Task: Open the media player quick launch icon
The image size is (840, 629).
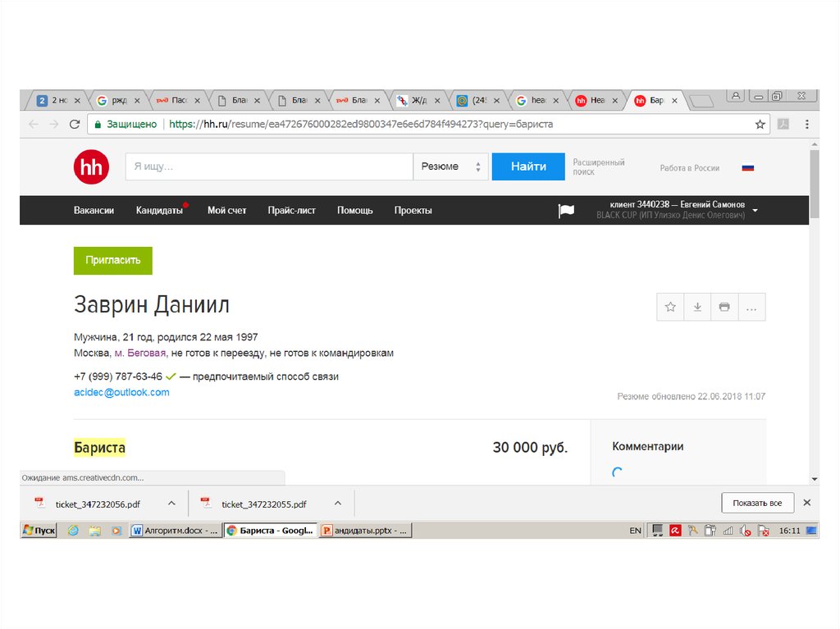Action: point(116,531)
